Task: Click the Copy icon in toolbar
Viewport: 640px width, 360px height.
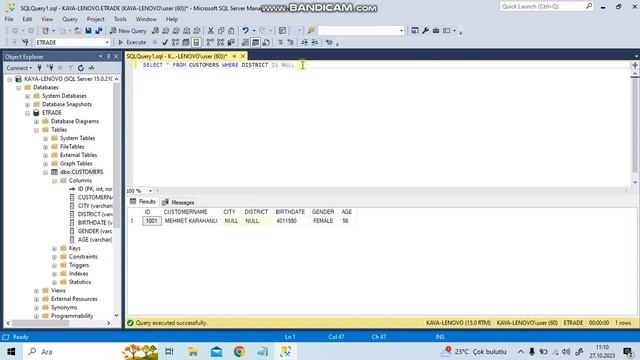Action: [x=221, y=31]
